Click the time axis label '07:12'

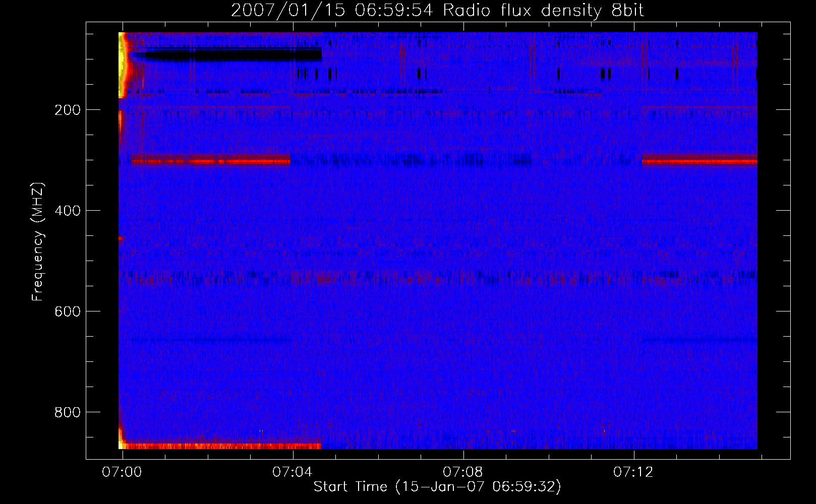click(633, 472)
